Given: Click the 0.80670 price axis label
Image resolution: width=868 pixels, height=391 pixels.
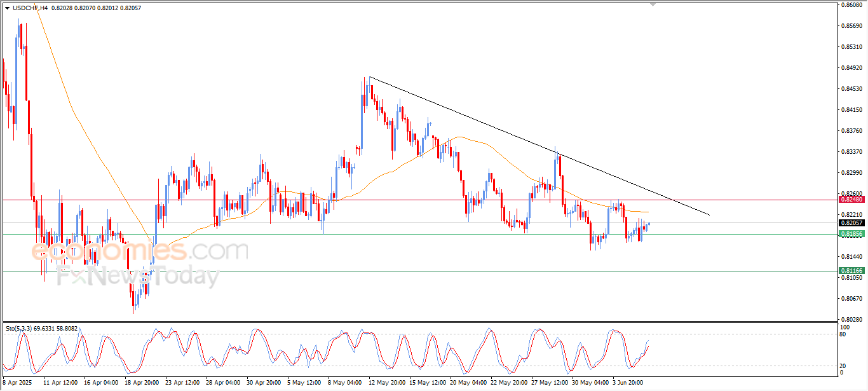Looking at the screenshot, I should click(x=852, y=299).
